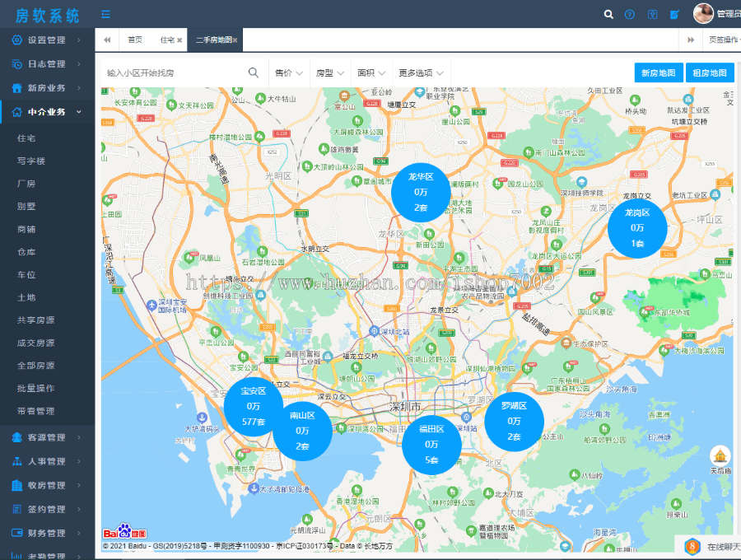Click the 罗湖区 map cluster bubble
741x560 pixels.
click(x=514, y=421)
